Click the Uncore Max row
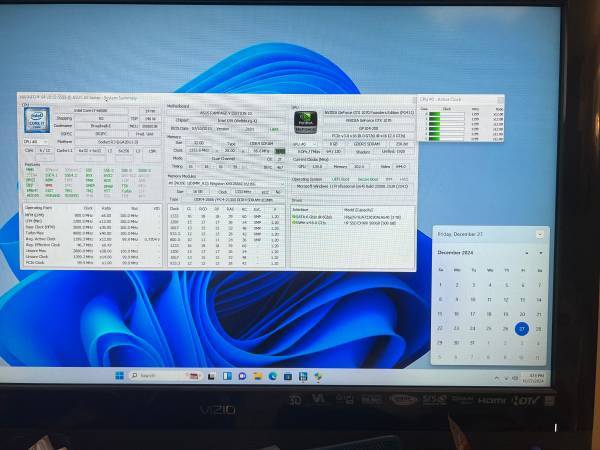 92,251
